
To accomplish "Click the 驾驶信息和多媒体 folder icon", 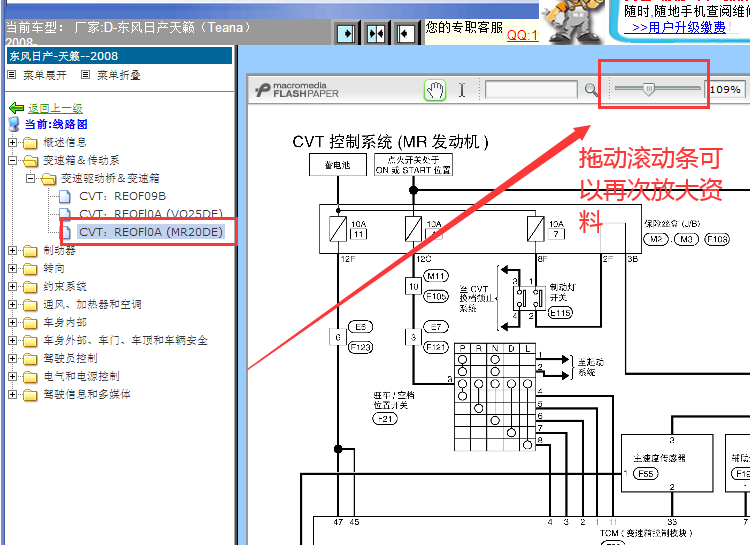I will point(30,395).
